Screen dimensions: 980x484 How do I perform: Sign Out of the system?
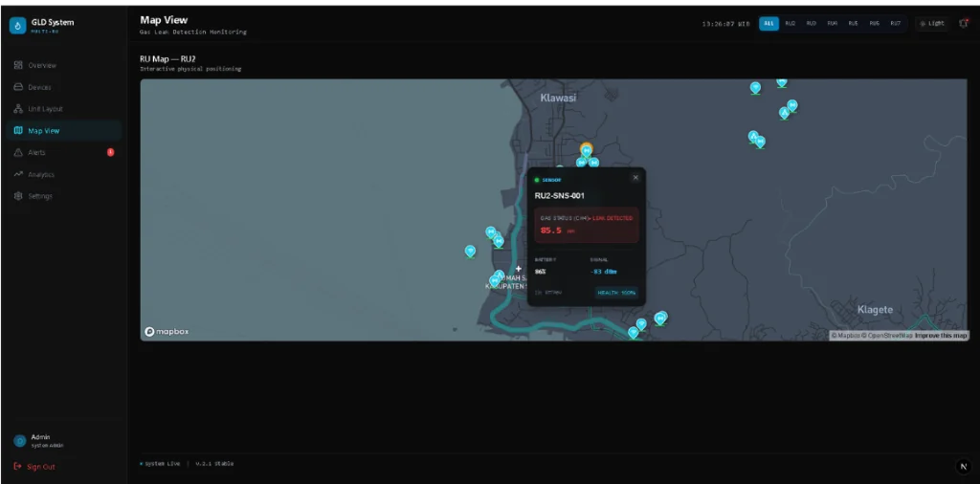[34, 467]
